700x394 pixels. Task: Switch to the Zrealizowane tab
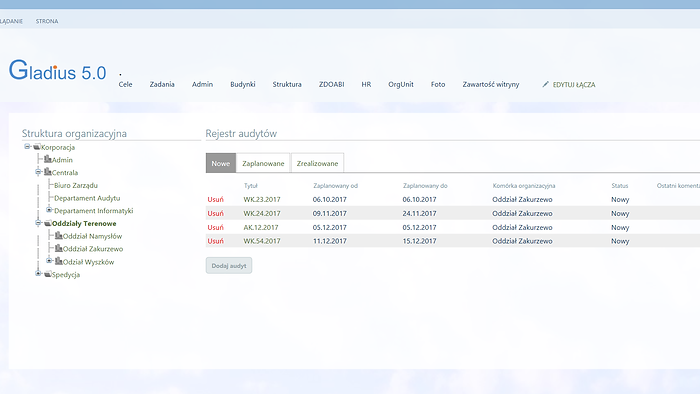[317, 163]
